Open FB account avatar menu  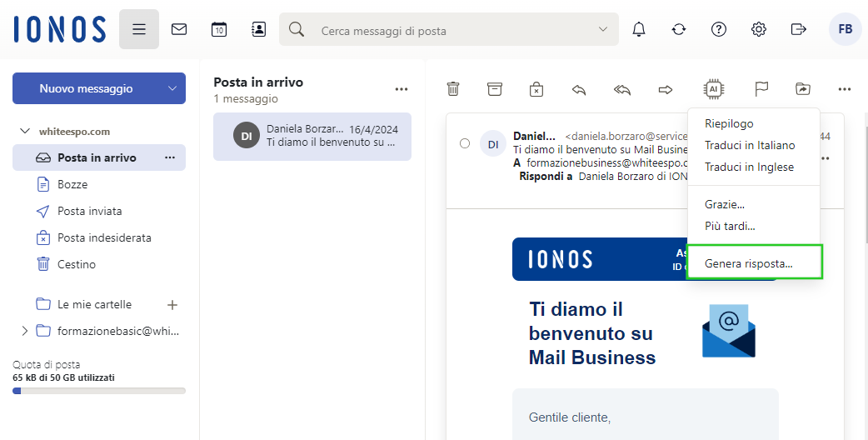point(846,29)
